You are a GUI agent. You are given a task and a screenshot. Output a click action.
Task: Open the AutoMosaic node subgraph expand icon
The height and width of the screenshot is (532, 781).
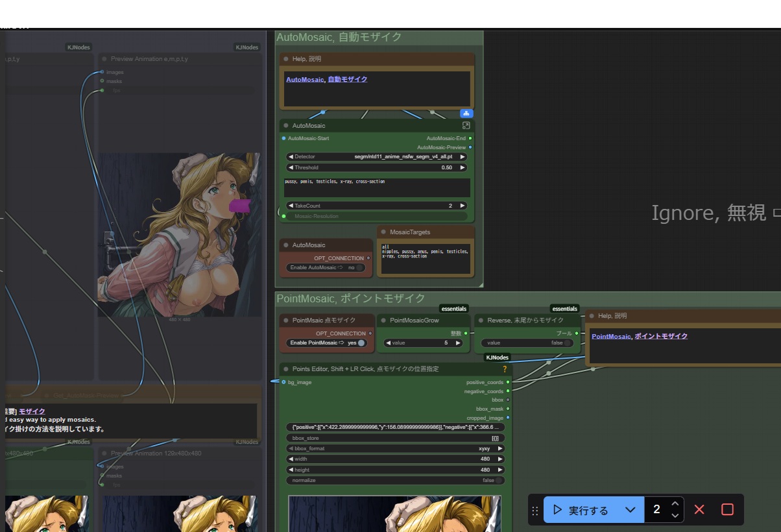click(x=466, y=125)
